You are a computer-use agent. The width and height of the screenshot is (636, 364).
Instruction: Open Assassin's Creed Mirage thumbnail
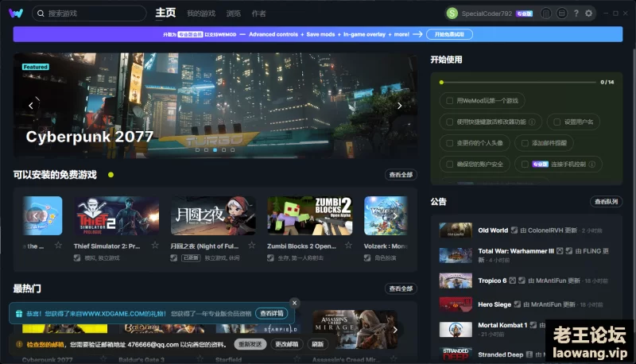(355, 329)
